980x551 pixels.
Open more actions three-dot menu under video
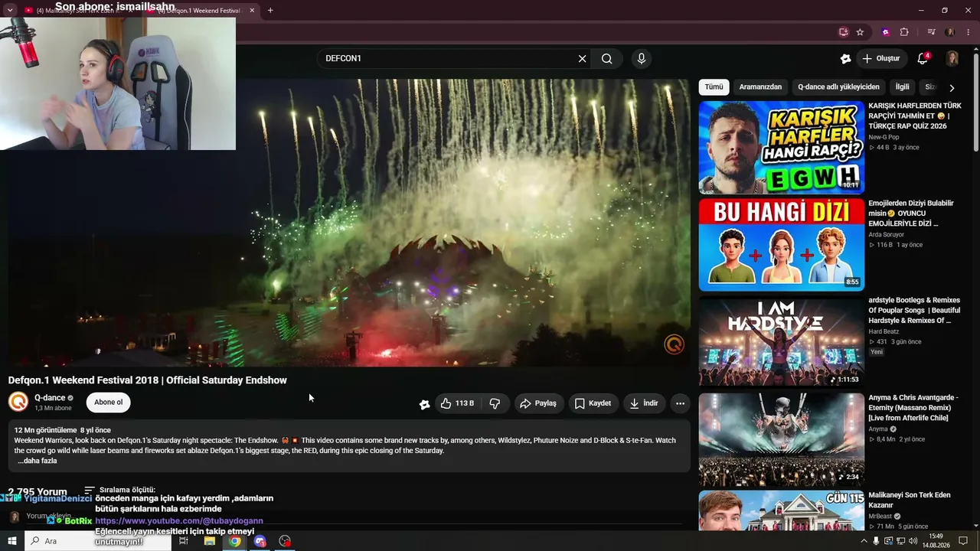680,403
